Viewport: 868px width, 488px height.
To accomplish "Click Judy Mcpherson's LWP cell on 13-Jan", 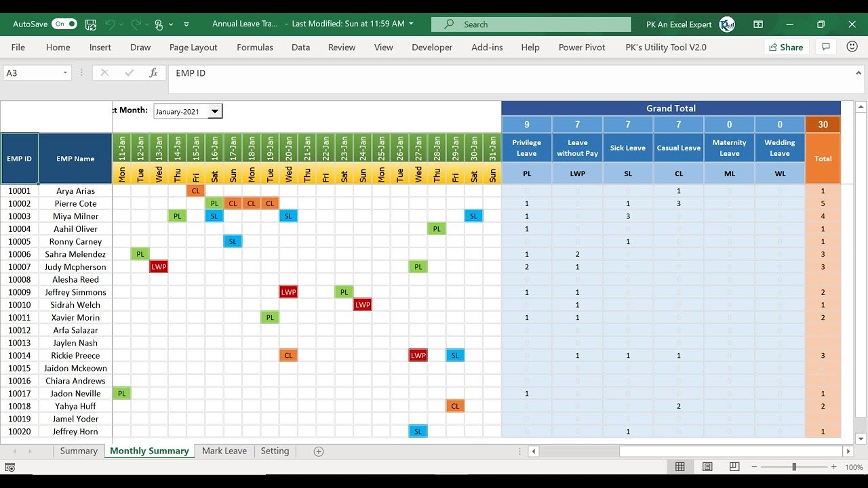I will tap(159, 267).
